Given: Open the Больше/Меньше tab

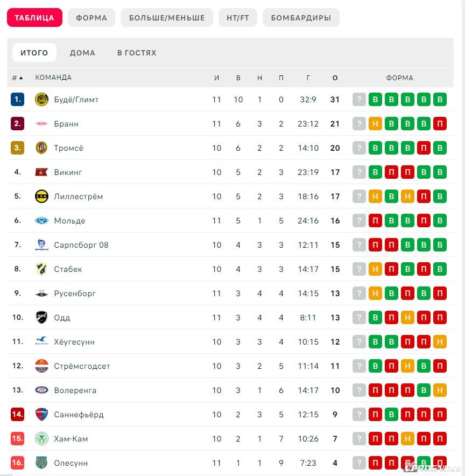Looking at the screenshot, I should (167, 18).
